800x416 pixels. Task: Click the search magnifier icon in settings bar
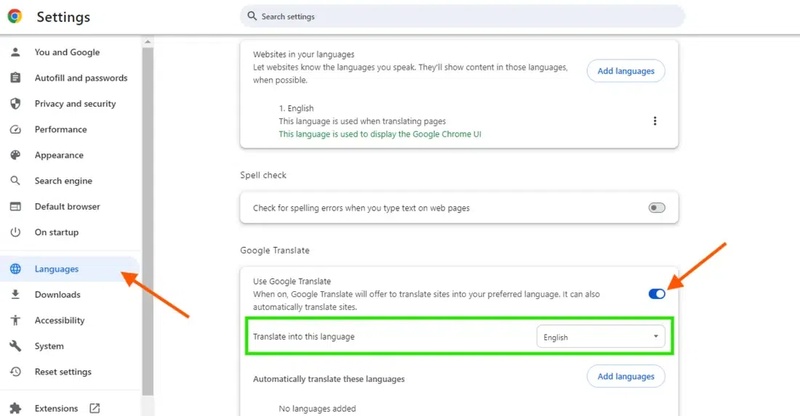click(252, 16)
